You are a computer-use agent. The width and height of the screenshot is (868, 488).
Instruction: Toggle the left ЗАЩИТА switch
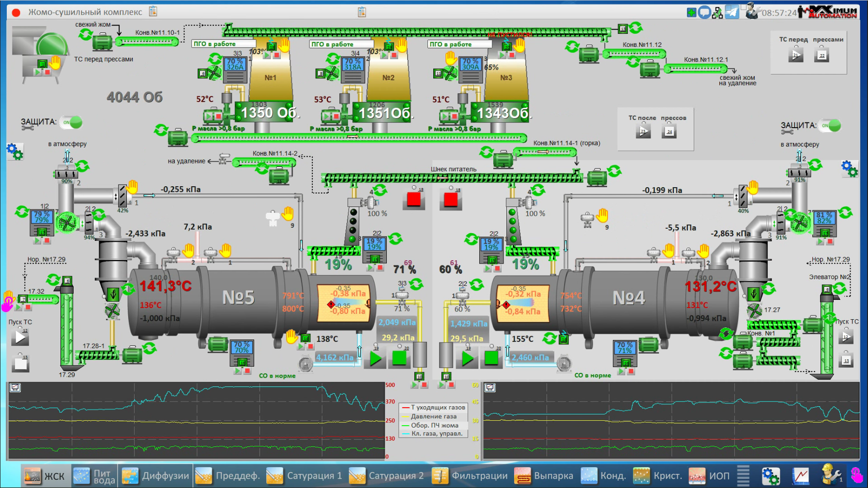(71, 122)
